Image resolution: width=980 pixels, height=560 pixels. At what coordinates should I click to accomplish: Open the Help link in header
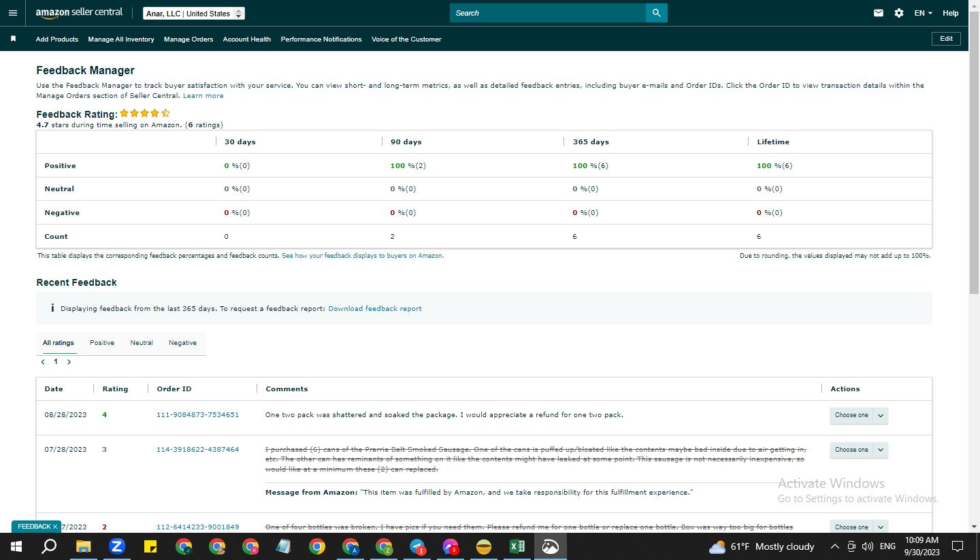click(951, 13)
